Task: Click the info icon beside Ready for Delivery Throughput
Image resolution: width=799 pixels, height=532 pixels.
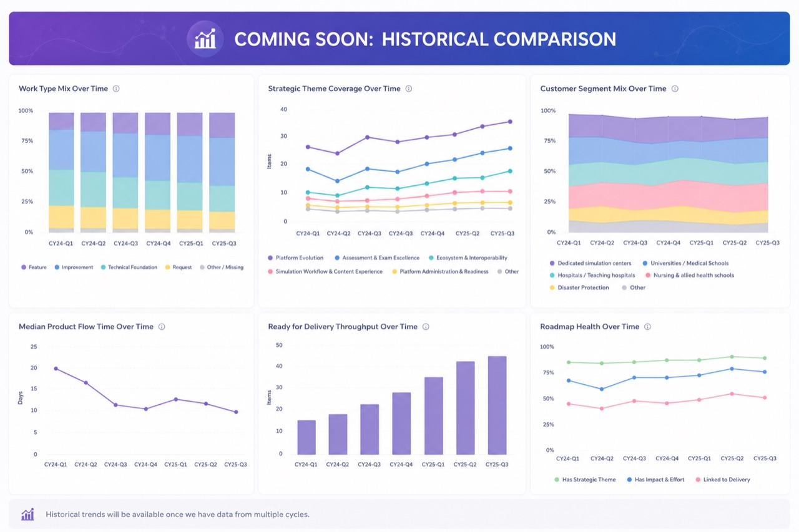Action: click(426, 326)
